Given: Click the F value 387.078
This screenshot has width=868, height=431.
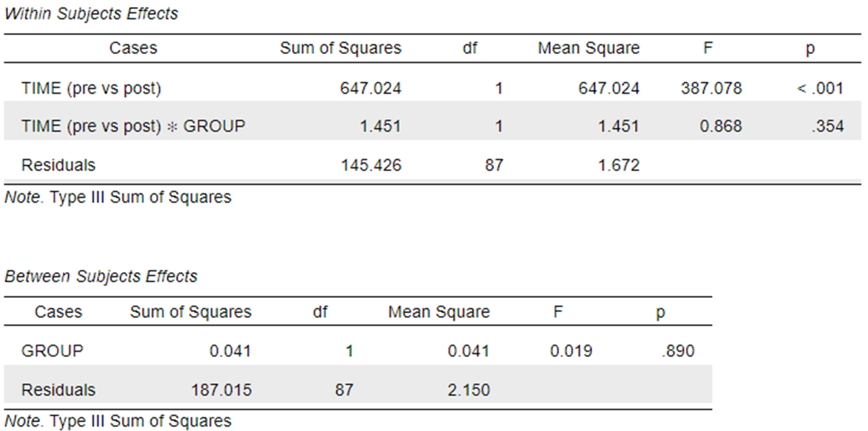Looking at the screenshot, I should 711,88.
